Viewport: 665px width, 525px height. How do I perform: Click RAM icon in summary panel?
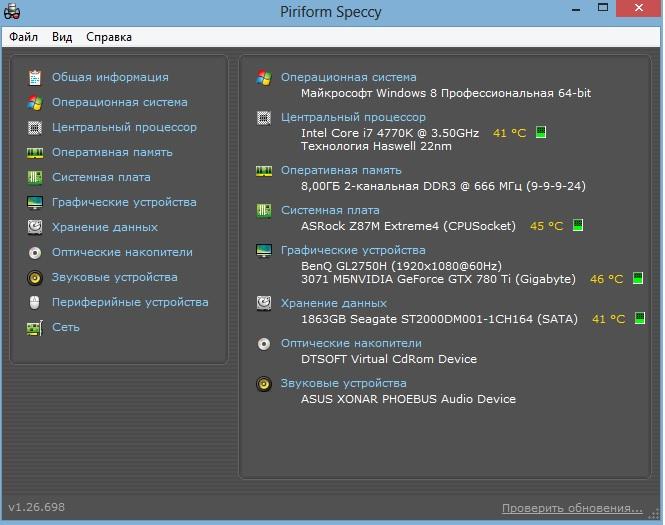264,170
